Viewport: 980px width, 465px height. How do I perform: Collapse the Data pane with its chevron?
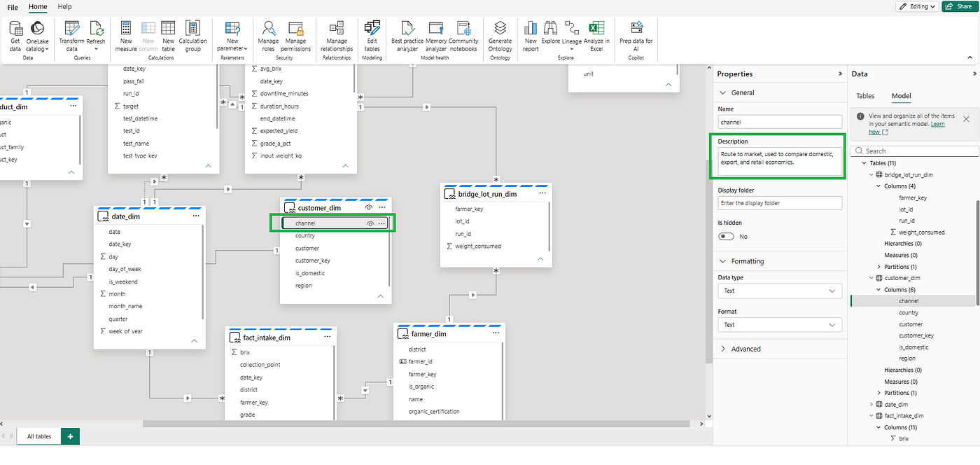click(x=974, y=74)
